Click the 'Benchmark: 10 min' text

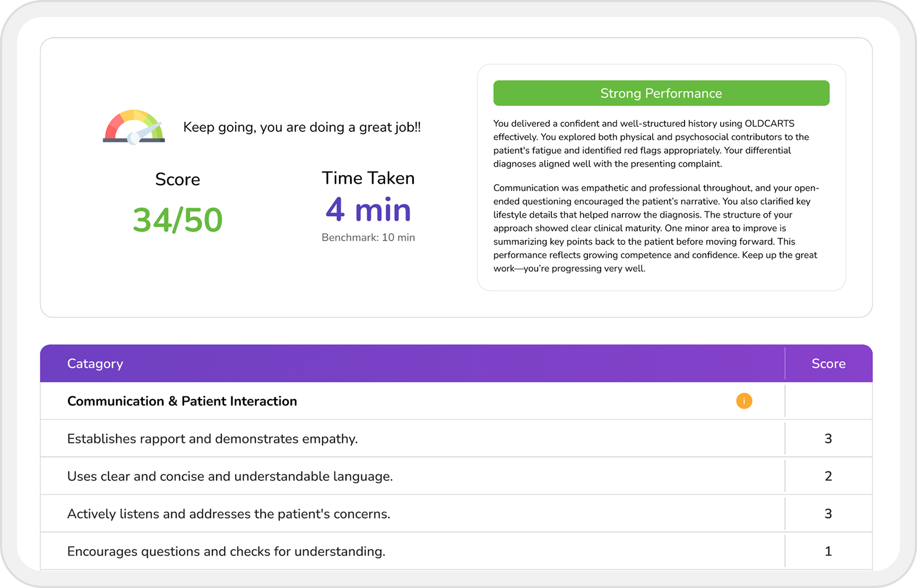coord(368,237)
